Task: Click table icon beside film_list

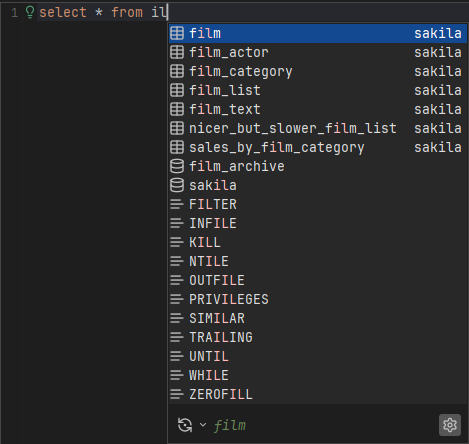Action: tap(177, 90)
